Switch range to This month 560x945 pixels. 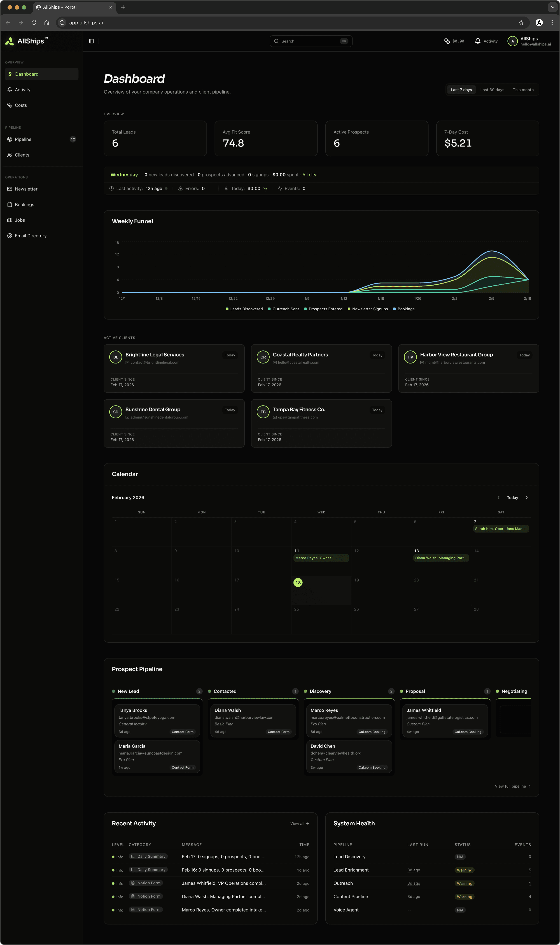(523, 90)
